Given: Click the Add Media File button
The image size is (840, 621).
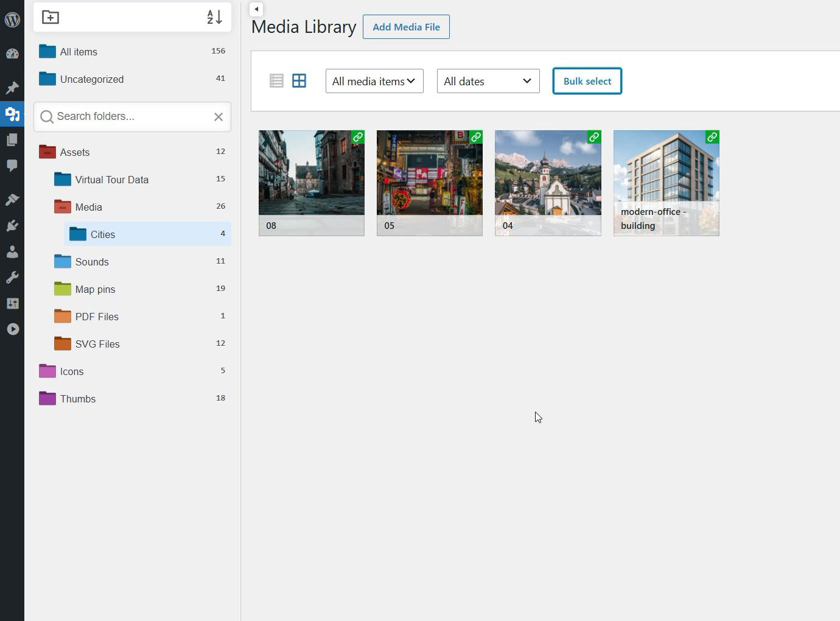Looking at the screenshot, I should pyautogui.click(x=406, y=27).
